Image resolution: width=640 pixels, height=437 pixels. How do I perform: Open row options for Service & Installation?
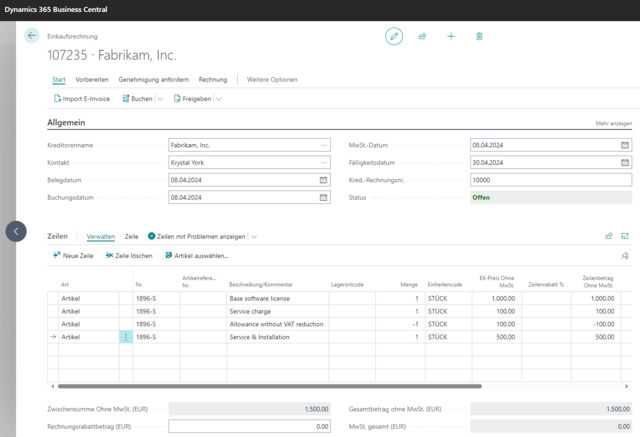pos(126,337)
